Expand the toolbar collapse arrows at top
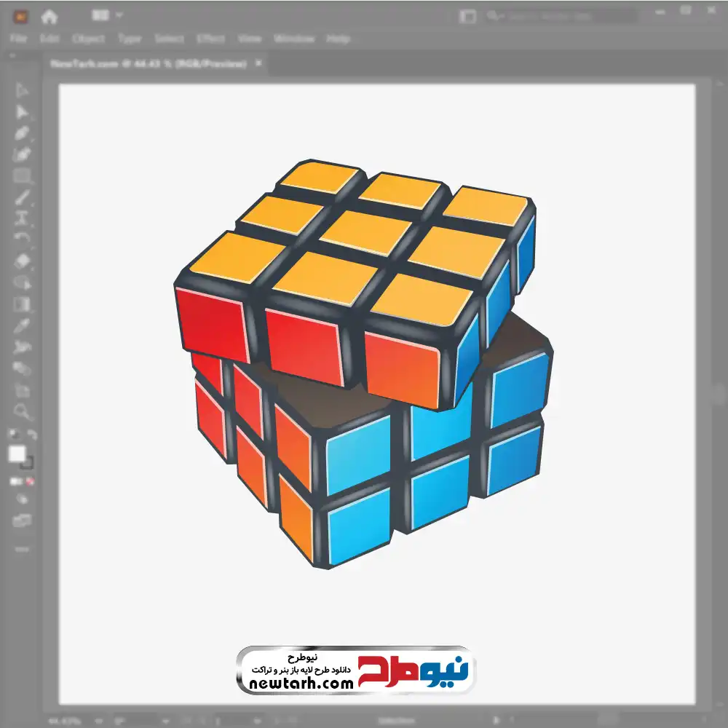This screenshot has height=728, width=728. pyautogui.click(x=12, y=55)
